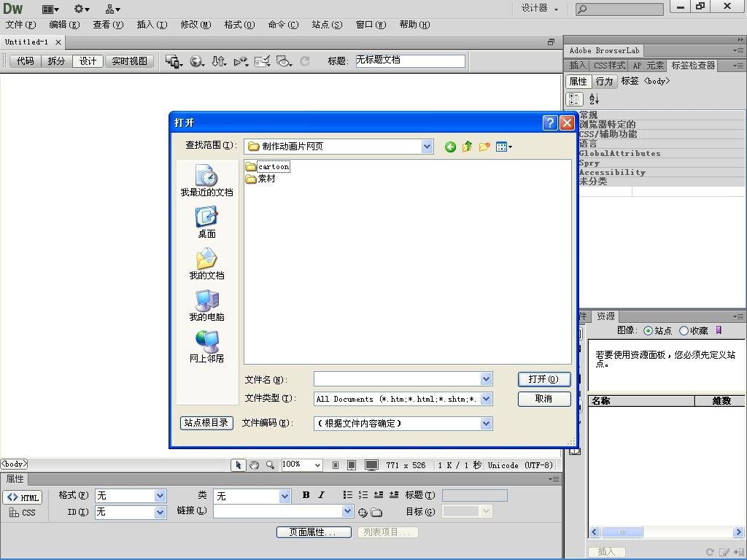Show category view in tag inspector

575,99
